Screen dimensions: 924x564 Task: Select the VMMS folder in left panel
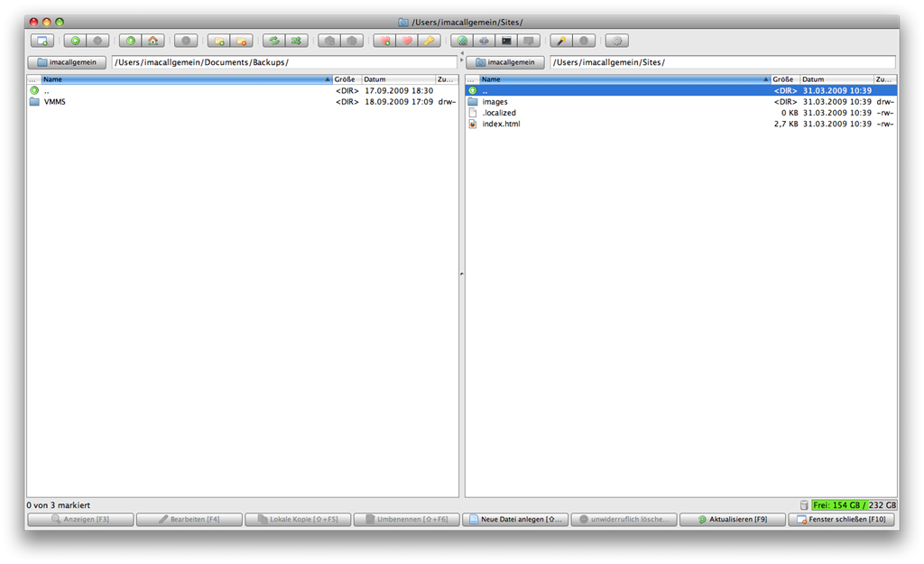pyautogui.click(x=242, y=102)
